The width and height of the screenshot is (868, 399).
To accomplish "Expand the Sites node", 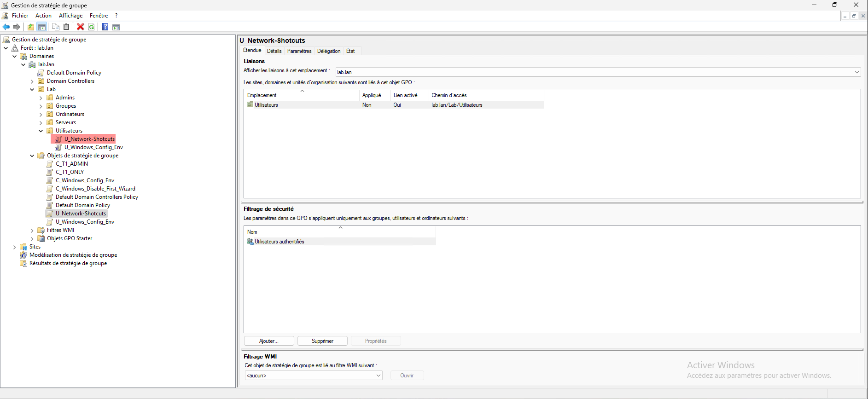I will (15, 247).
